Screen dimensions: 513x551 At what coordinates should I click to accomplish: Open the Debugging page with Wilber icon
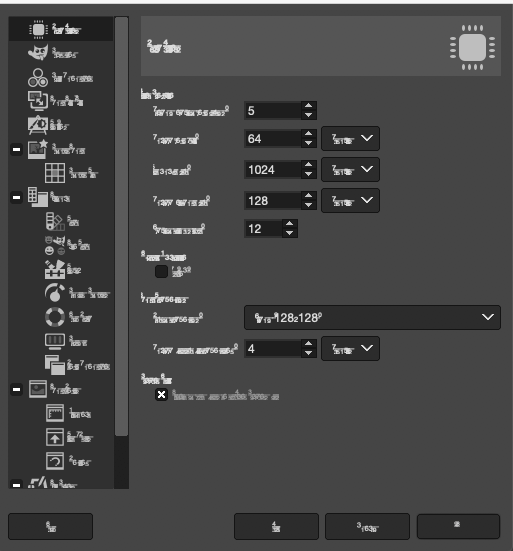pos(38,53)
